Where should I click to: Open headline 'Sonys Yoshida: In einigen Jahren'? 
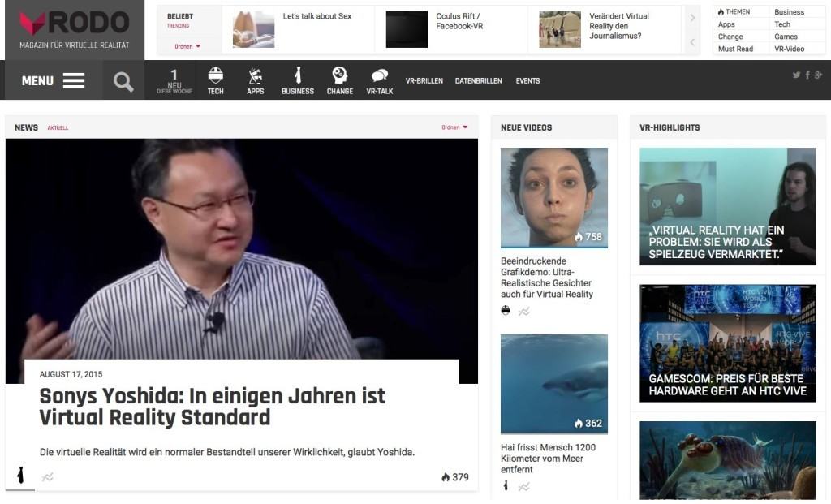pos(213,407)
